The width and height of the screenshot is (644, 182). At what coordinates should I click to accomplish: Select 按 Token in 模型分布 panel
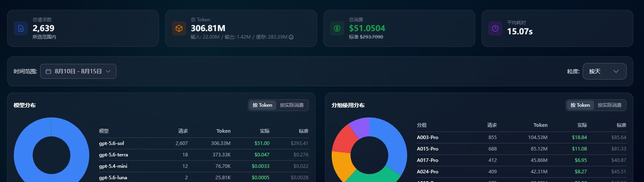262,105
